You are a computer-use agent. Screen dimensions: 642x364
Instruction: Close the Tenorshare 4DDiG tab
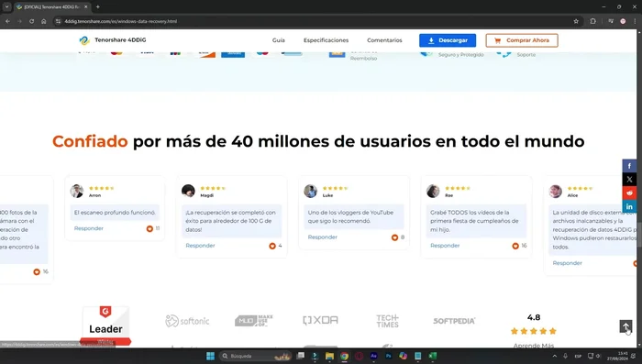click(x=85, y=7)
